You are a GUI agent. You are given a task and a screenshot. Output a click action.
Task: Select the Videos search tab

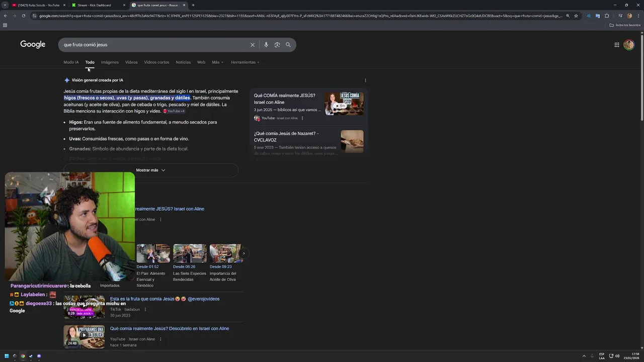point(131,62)
